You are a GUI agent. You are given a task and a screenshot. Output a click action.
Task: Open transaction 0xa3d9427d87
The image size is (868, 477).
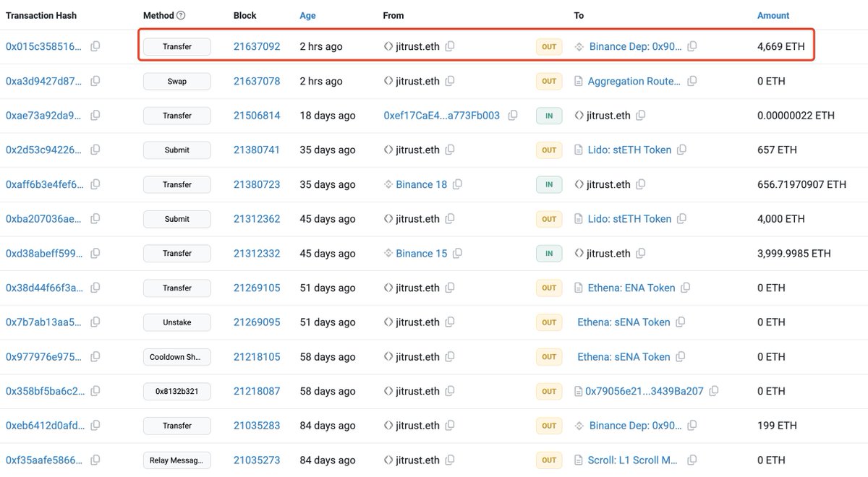point(44,81)
